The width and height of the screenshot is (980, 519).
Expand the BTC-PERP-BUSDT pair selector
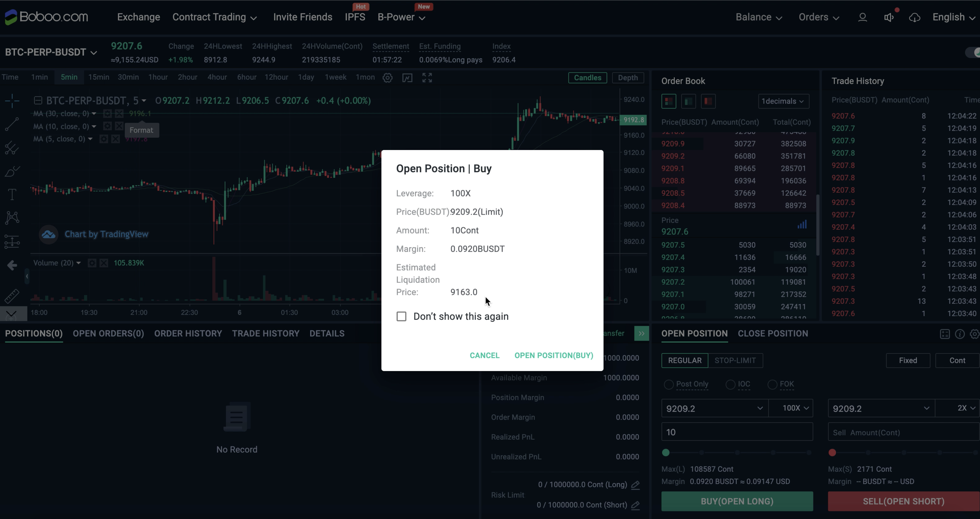pyautogui.click(x=51, y=52)
